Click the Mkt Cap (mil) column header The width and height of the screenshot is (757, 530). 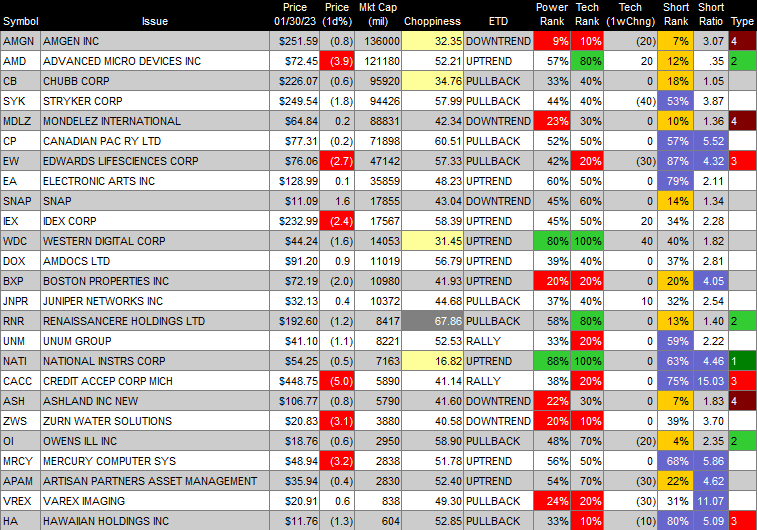(378, 14)
